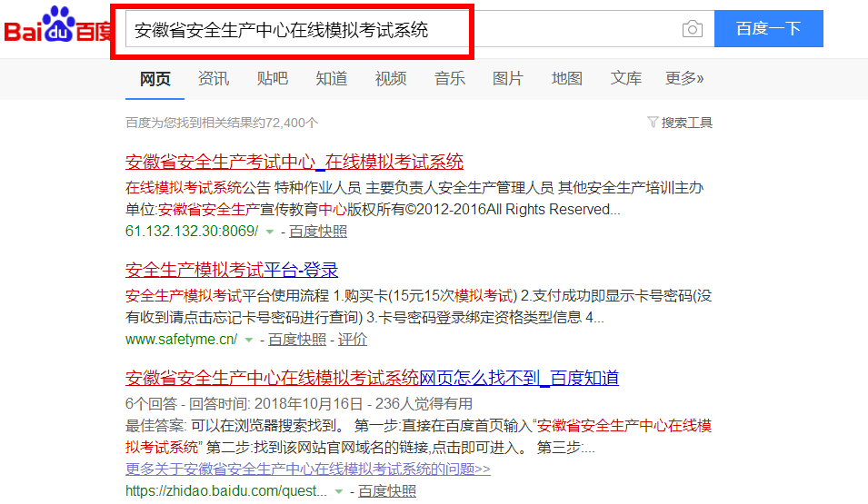Open the 百度知道 result about 网页怎么找不到
This screenshot has width=868, height=504.
pos(372,378)
